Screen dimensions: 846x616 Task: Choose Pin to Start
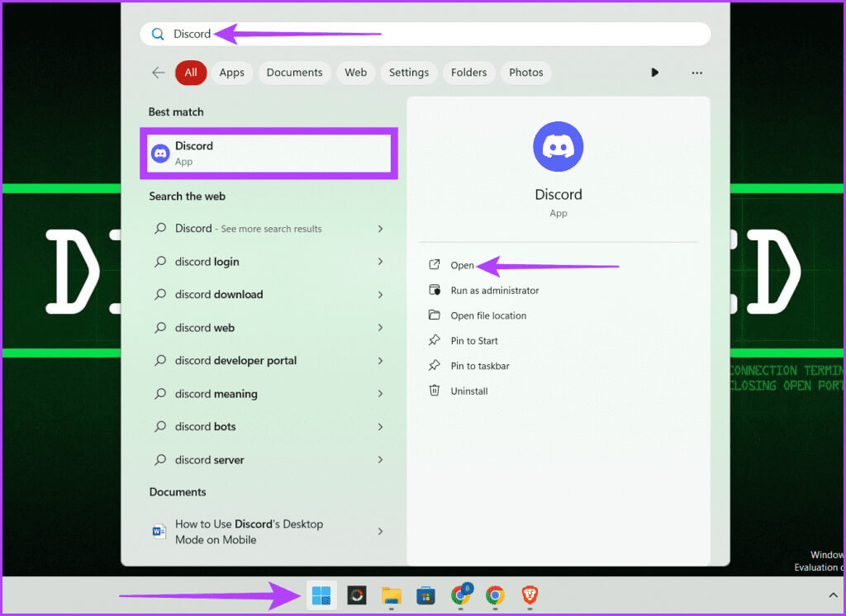click(x=474, y=341)
